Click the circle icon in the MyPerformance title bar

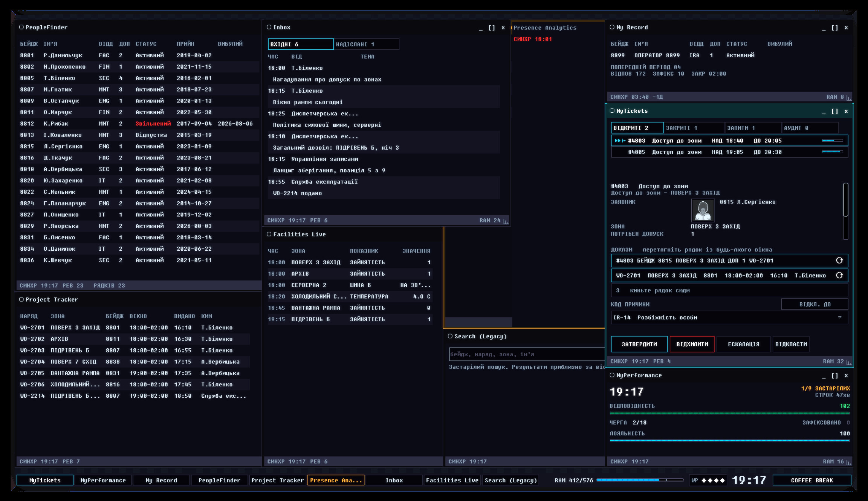point(612,375)
